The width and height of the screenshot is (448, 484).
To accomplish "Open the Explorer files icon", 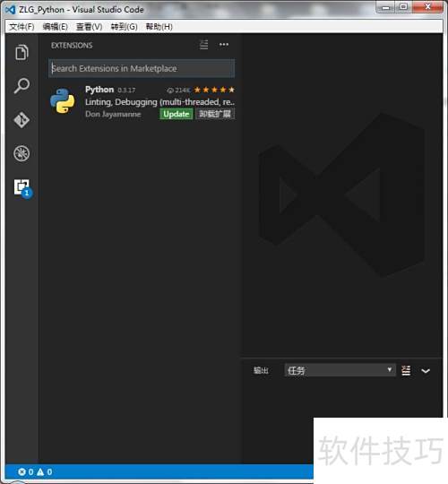I will pyautogui.click(x=22, y=52).
